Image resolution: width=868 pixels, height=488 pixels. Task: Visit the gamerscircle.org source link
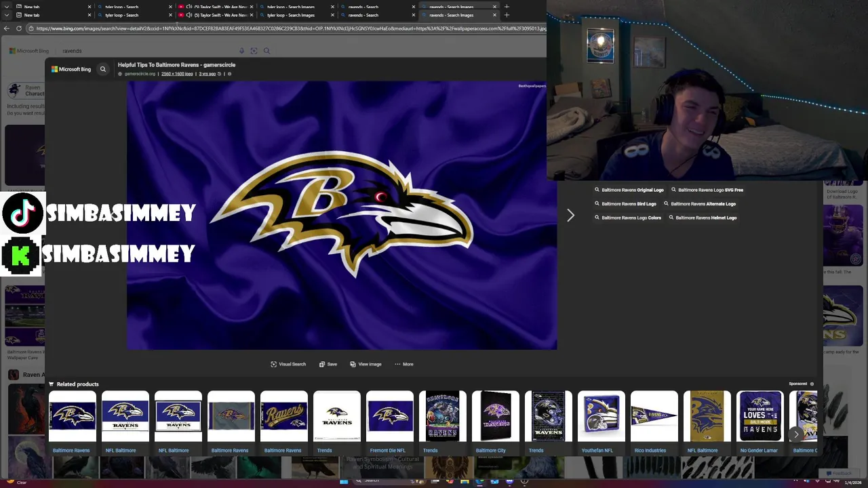[140, 74]
